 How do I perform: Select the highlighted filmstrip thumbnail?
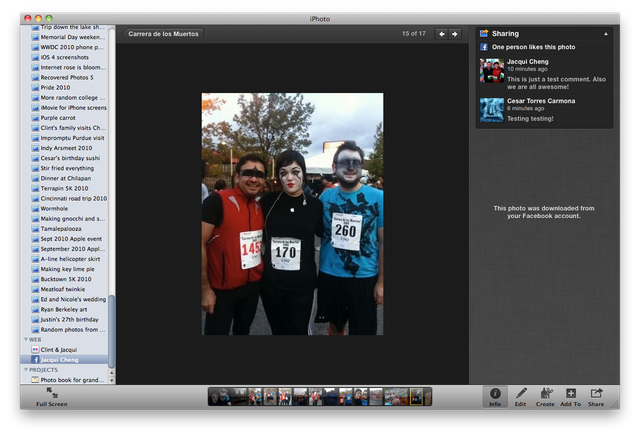click(x=416, y=397)
